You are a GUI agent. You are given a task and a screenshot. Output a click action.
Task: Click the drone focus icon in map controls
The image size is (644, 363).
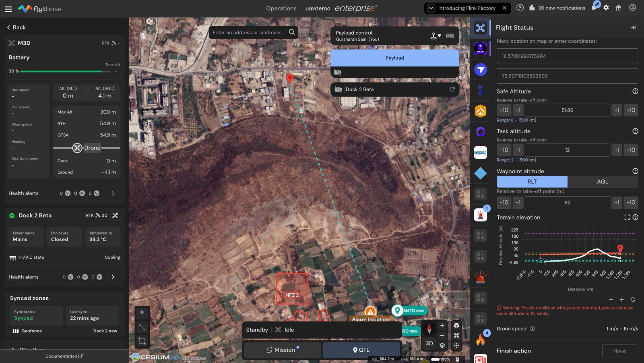[456, 335]
